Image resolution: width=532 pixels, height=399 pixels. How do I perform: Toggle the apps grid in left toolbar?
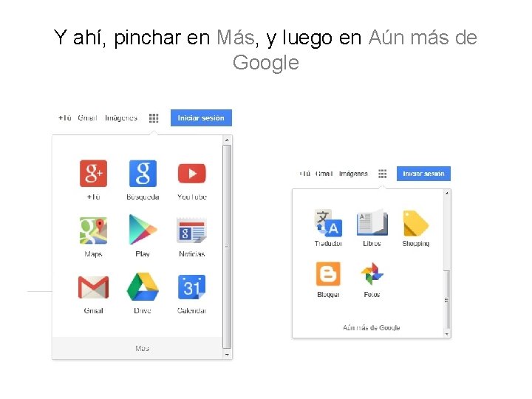point(154,118)
